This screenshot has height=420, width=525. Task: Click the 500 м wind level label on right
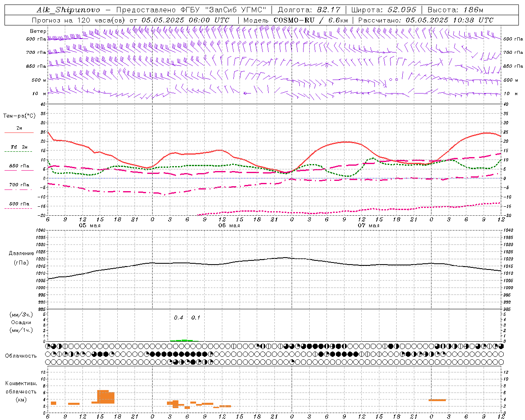(x=511, y=80)
